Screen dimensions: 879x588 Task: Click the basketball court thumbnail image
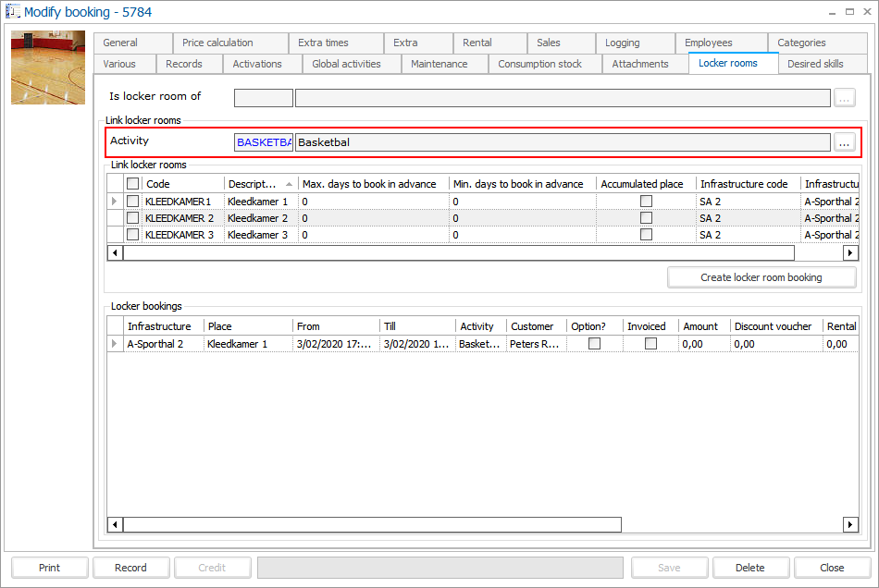point(47,68)
